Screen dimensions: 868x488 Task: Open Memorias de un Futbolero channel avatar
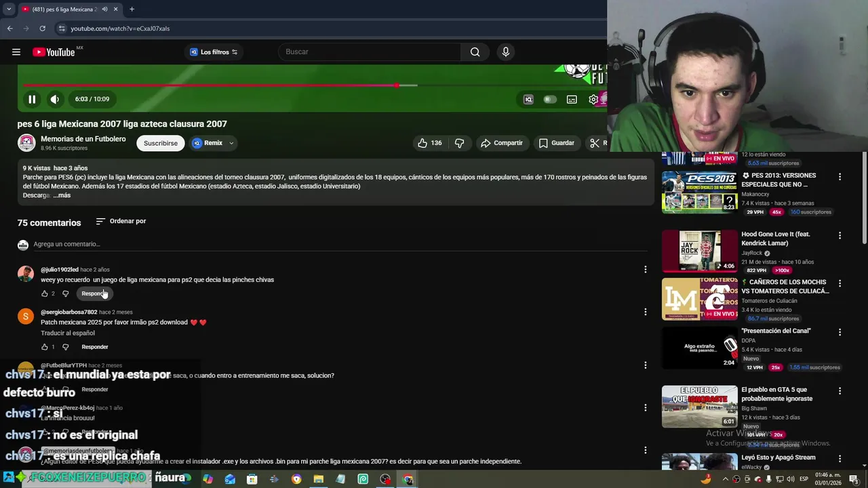26,143
